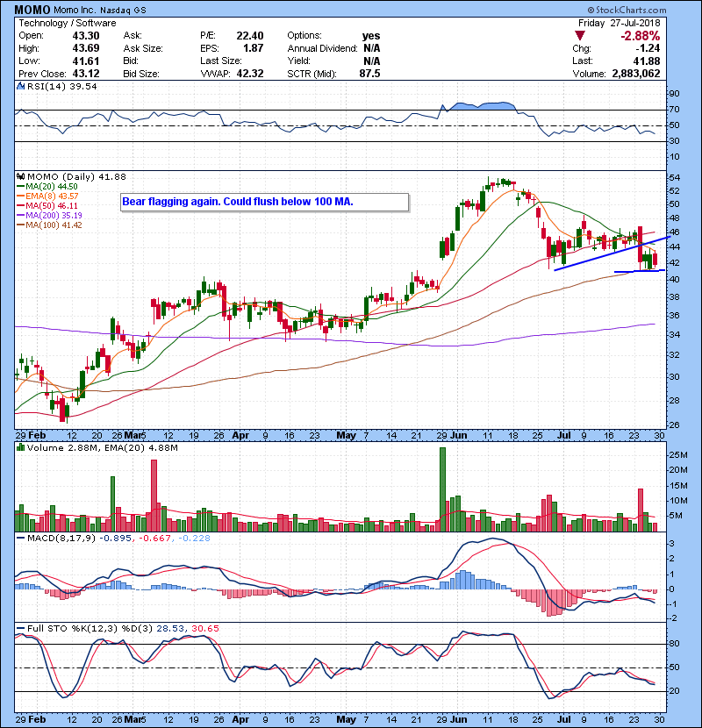Screen dimensions: 702x728
Task: Click the High value 43.69
Action: 86,48
